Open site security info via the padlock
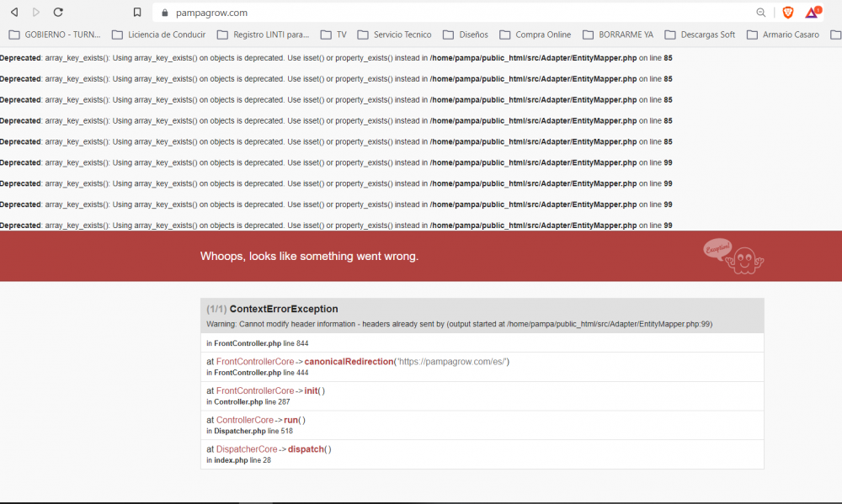 pyautogui.click(x=164, y=12)
